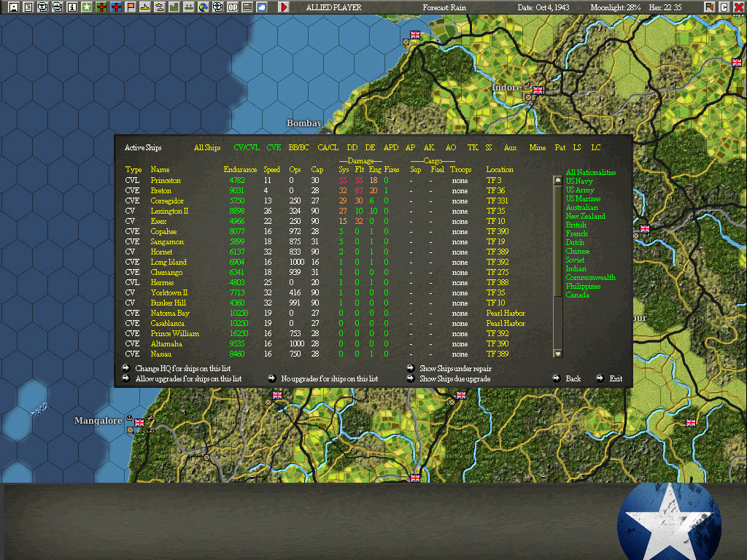Click the single yellow ship icon

[x=145, y=7]
